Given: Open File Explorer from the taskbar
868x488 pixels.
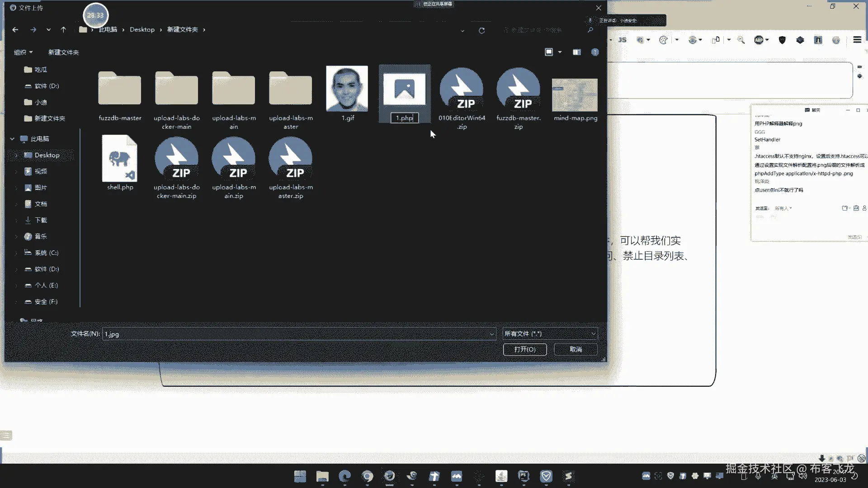Looking at the screenshot, I should click(x=322, y=476).
